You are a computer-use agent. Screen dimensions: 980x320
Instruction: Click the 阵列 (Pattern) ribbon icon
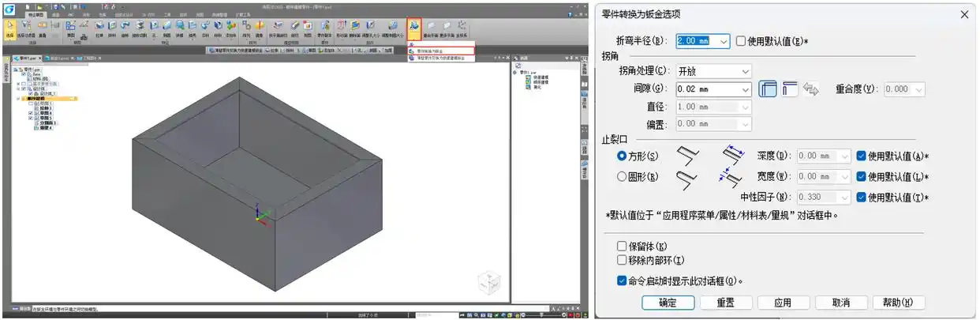(x=247, y=28)
